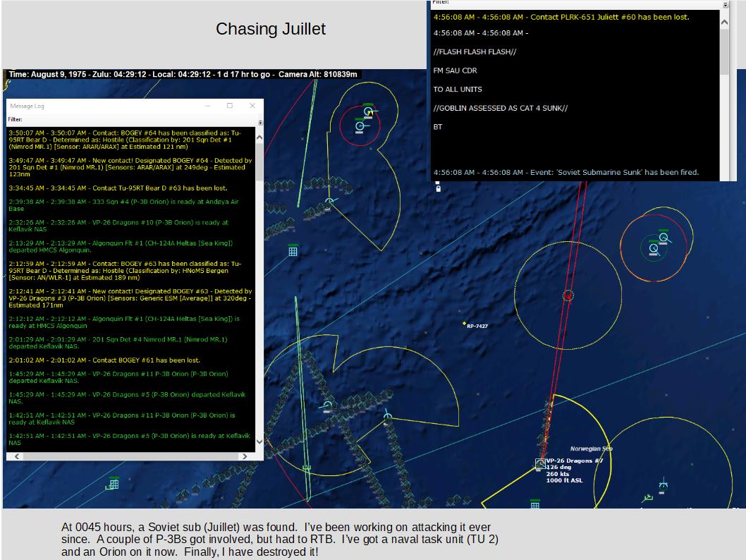
Task: Click grid icon at bottom edge below VP-26
Action: point(534,504)
